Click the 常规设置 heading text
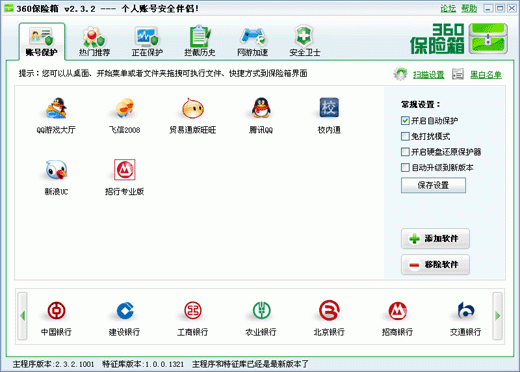Screen dimensions: 520x372 [x=420, y=105]
